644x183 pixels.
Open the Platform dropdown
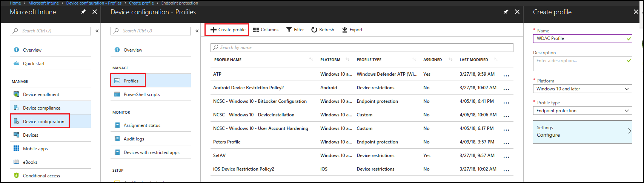point(582,89)
